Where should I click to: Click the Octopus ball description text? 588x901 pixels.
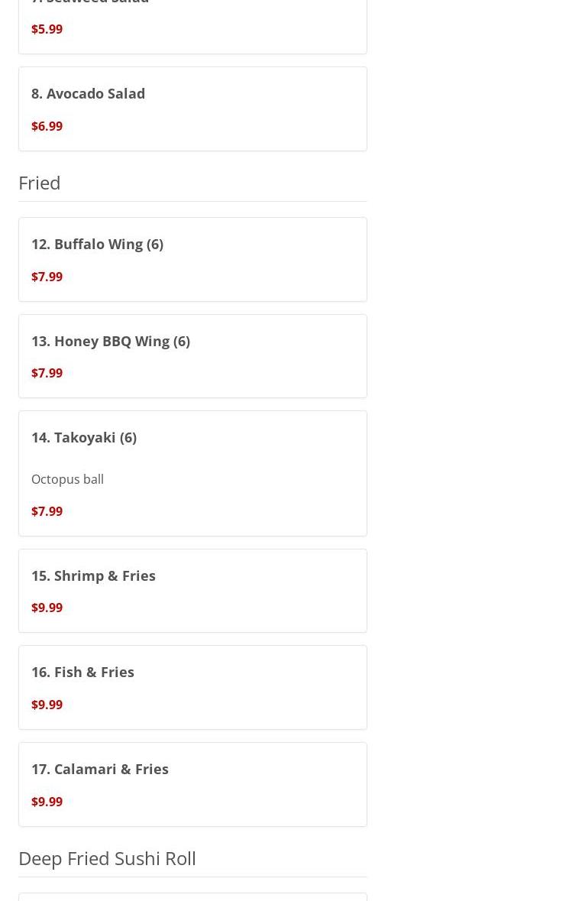tap(67, 479)
